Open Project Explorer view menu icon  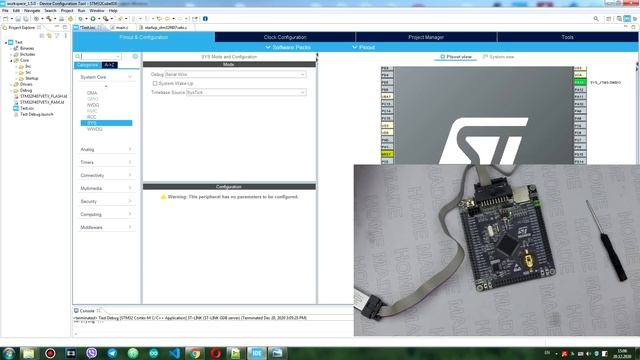coord(65,36)
